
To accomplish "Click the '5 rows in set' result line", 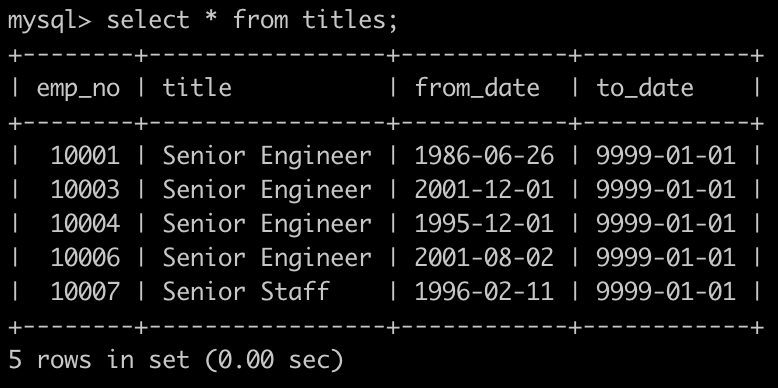I will [176, 359].
